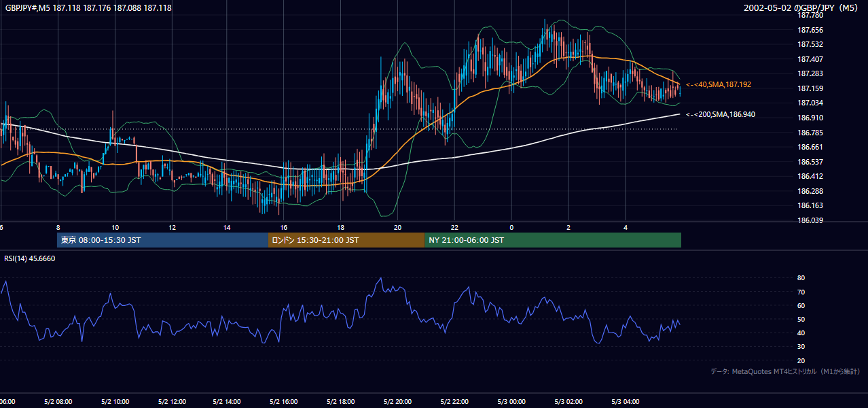Select the 東京 08:00-15:30 JST session bar
This screenshot has height=408, width=868.
tap(163, 240)
